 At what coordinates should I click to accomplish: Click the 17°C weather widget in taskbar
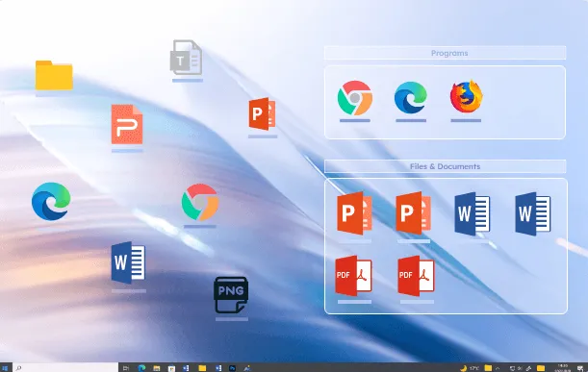(x=470, y=368)
